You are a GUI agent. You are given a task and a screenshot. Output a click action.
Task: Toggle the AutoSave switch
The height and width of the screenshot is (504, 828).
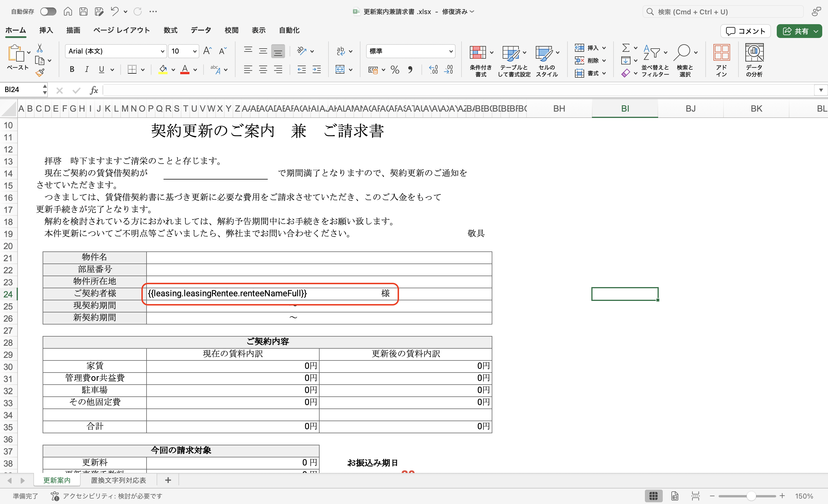[x=48, y=12]
